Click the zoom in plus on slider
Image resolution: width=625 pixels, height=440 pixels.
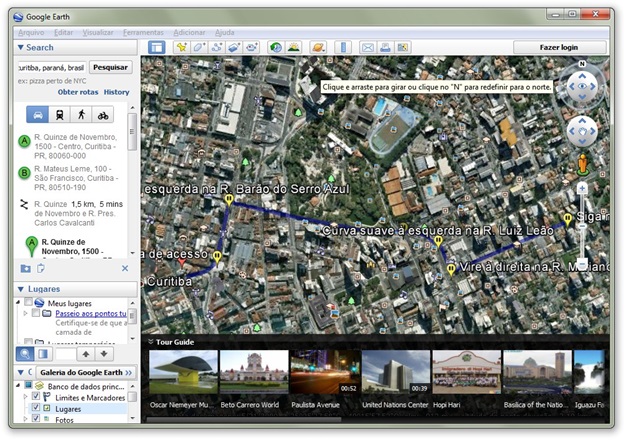pyautogui.click(x=582, y=189)
